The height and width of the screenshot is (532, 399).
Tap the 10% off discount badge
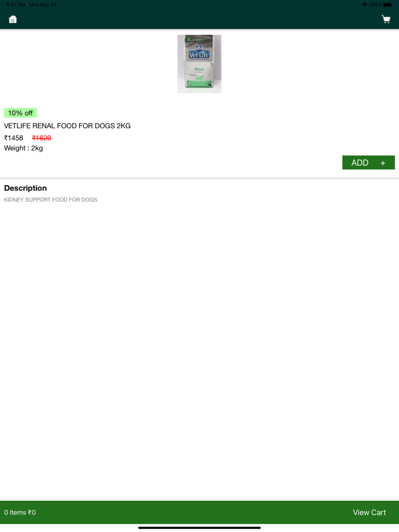tap(21, 113)
